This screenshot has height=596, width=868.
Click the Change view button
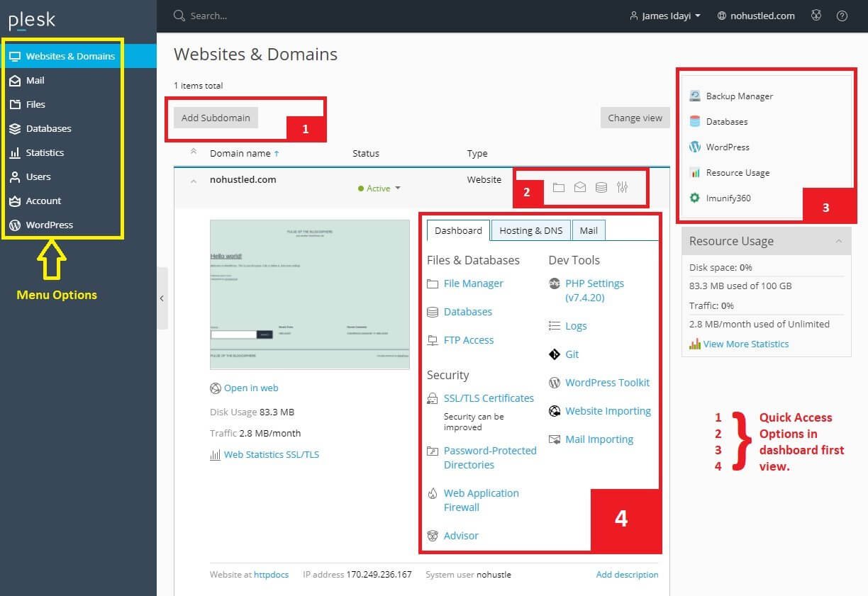coord(635,118)
